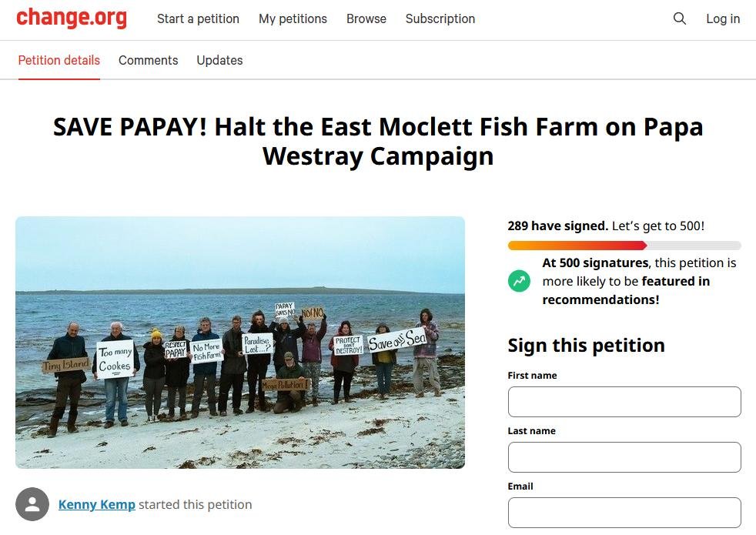This screenshot has height=535, width=756.
Task: Open Kenny Kemp's profile link
Action: (x=96, y=504)
